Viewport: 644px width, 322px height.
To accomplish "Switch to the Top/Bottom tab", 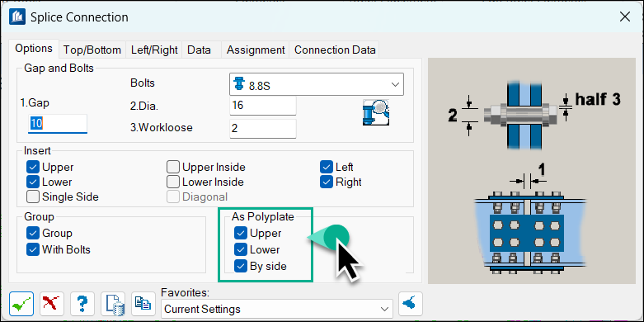I will pos(92,50).
